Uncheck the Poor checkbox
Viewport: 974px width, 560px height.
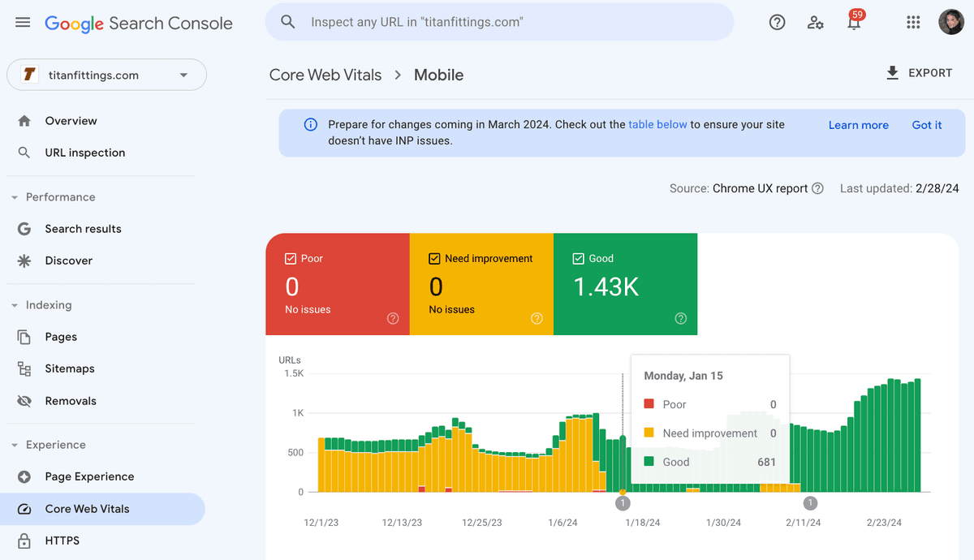291,259
